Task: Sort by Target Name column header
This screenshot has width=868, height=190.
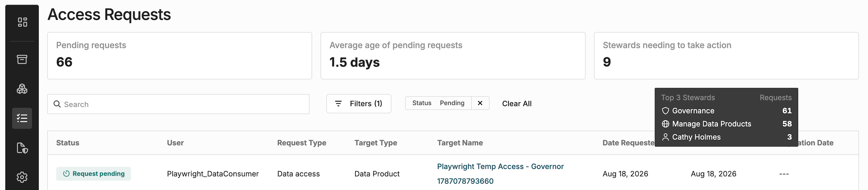Action: pyautogui.click(x=460, y=143)
